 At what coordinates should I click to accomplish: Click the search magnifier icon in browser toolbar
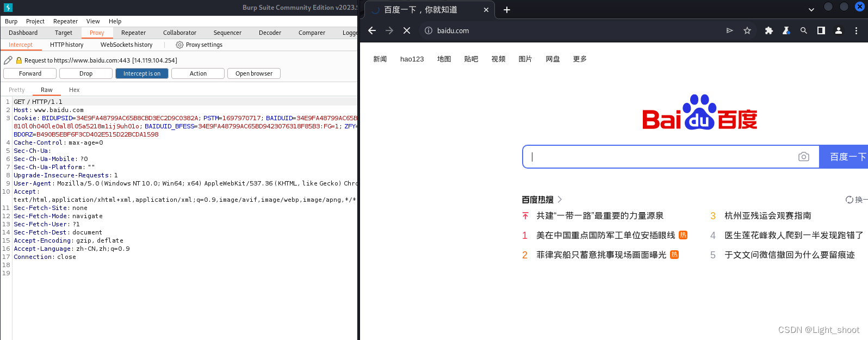(804, 30)
